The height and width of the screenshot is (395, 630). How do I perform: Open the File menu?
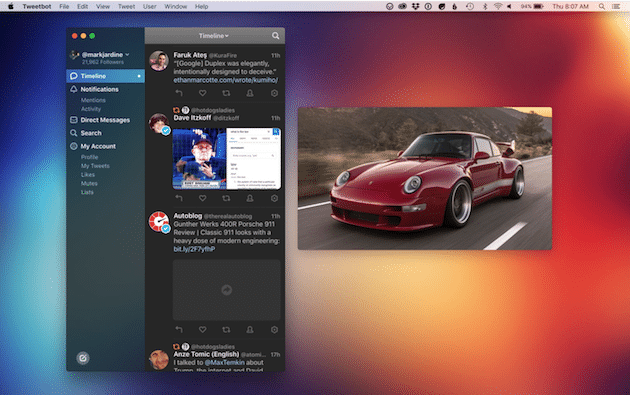point(64,6)
